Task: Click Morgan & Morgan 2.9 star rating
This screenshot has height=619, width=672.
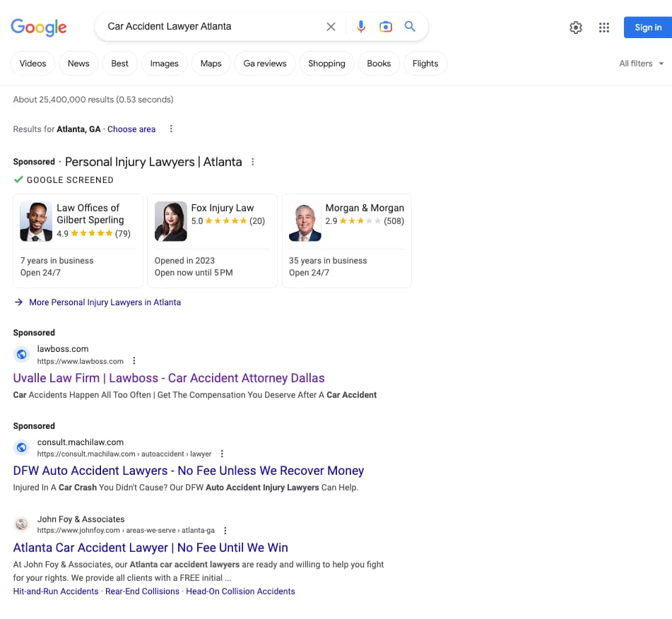Action: point(365,221)
